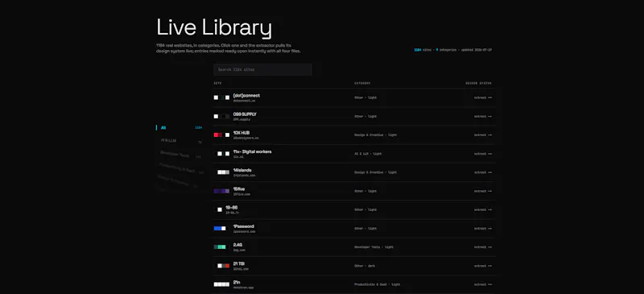
Task: Click extract for 1Password
Action: [483, 228]
